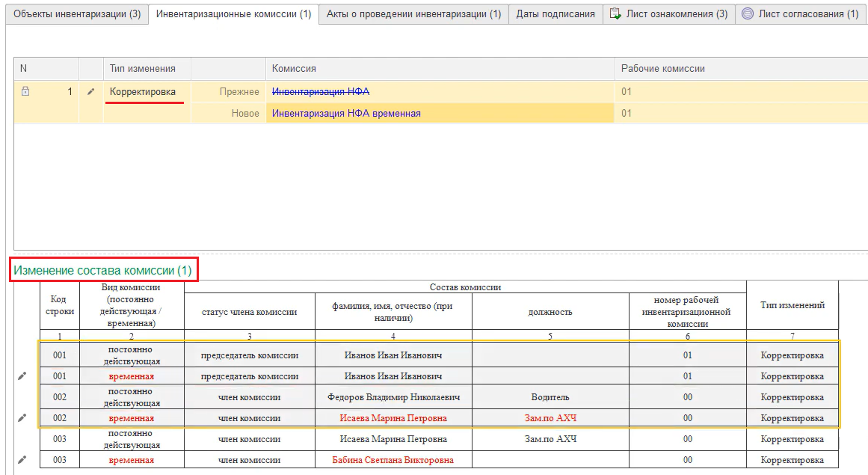Click the pencil icon beside Корректировка
Screen dimensions: 868x475
click(x=90, y=91)
